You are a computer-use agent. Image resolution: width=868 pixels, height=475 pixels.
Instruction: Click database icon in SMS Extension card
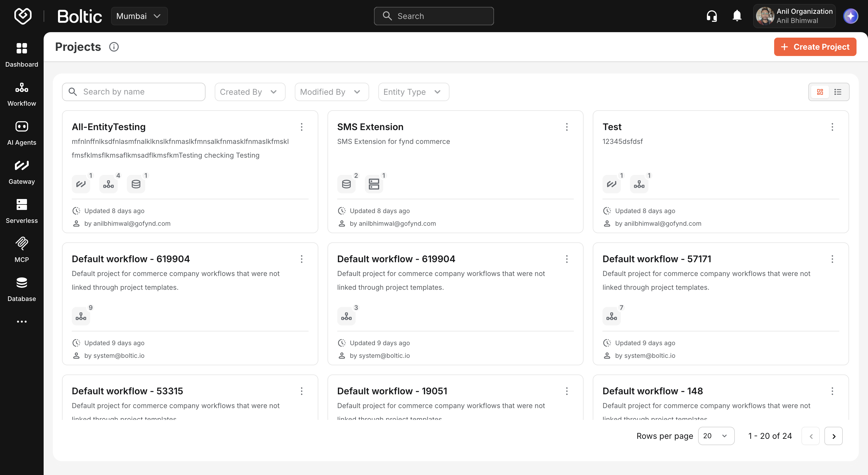coord(346,184)
